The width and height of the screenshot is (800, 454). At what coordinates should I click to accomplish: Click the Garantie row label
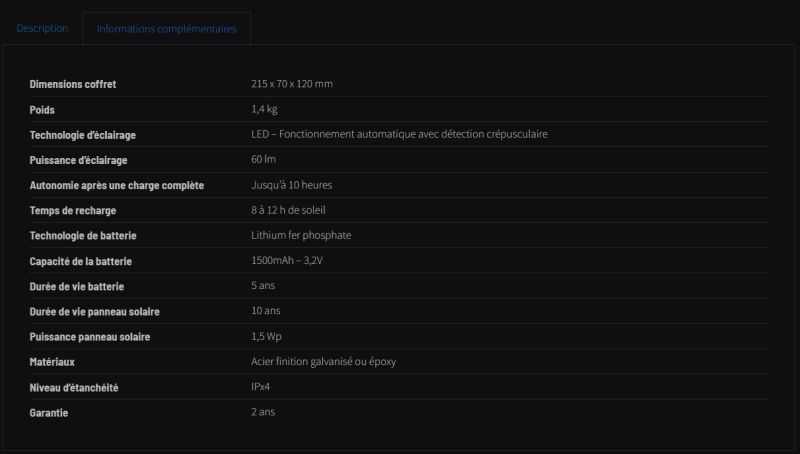pos(49,412)
